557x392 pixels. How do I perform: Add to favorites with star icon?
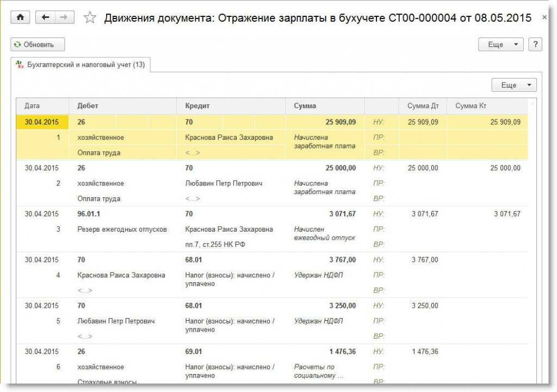pos(90,18)
